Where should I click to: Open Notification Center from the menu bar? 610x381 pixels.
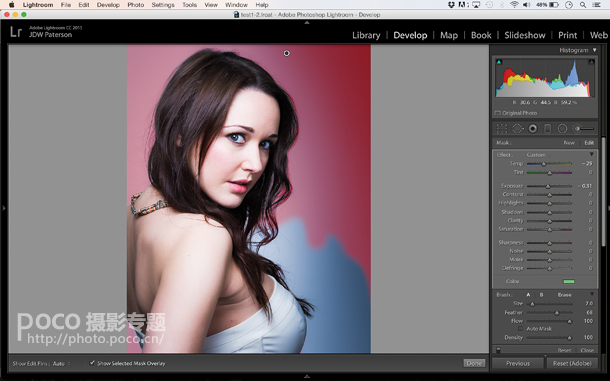(596, 5)
